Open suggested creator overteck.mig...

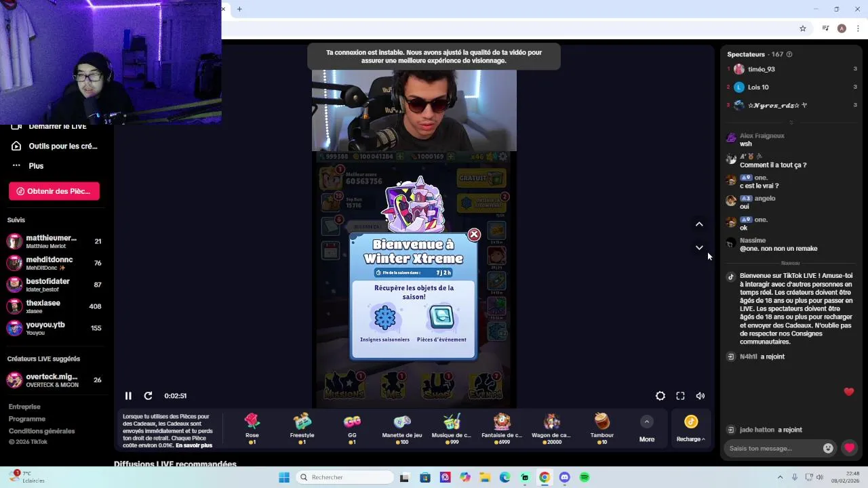(54, 380)
